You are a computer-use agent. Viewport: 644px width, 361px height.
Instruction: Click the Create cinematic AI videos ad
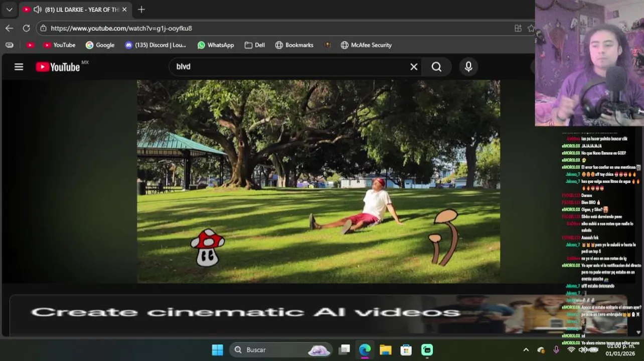318,315
